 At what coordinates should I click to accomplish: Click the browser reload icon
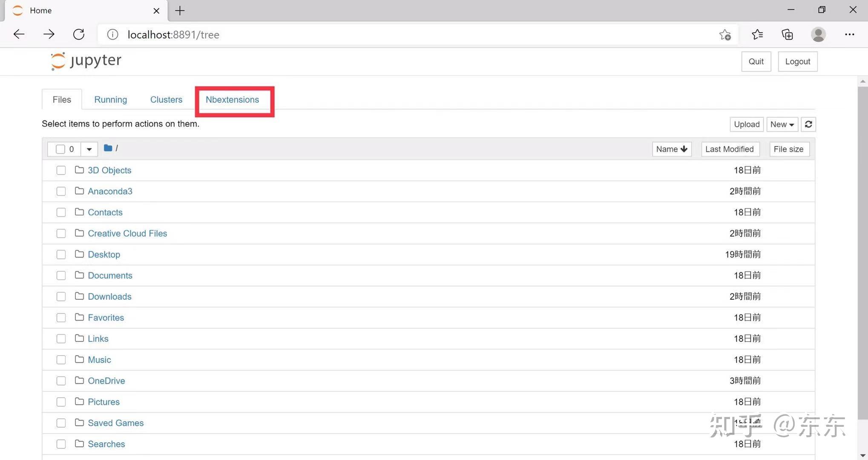coord(79,34)
